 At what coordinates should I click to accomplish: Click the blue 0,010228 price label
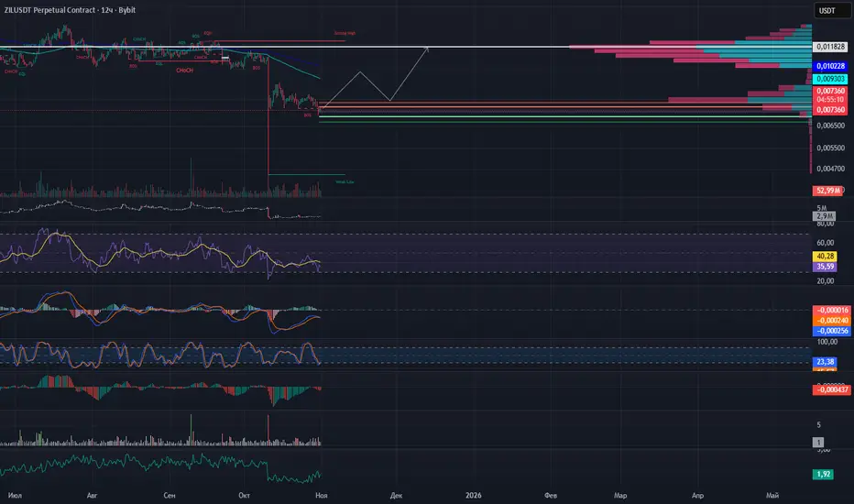point(830,66)
